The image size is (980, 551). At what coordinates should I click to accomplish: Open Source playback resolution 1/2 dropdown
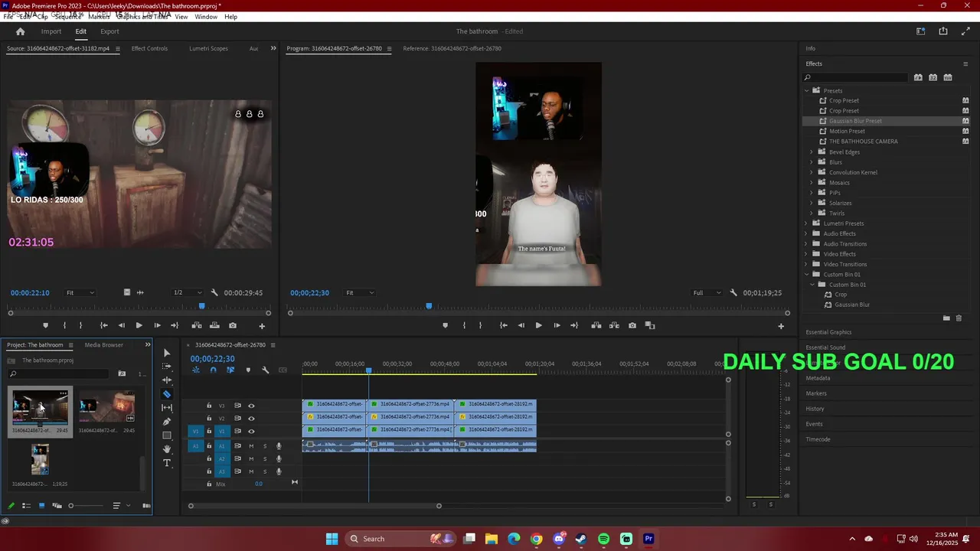pyautogui.click(x=188, y=292)
